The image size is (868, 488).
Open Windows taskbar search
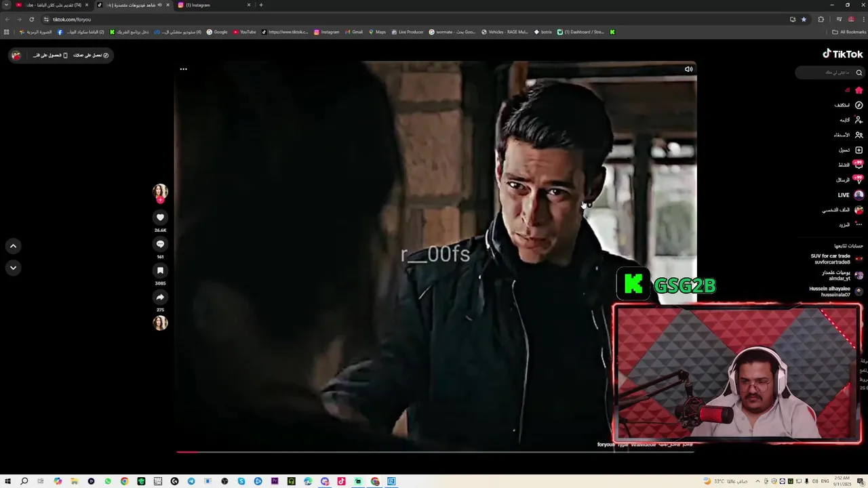point(24,481)
